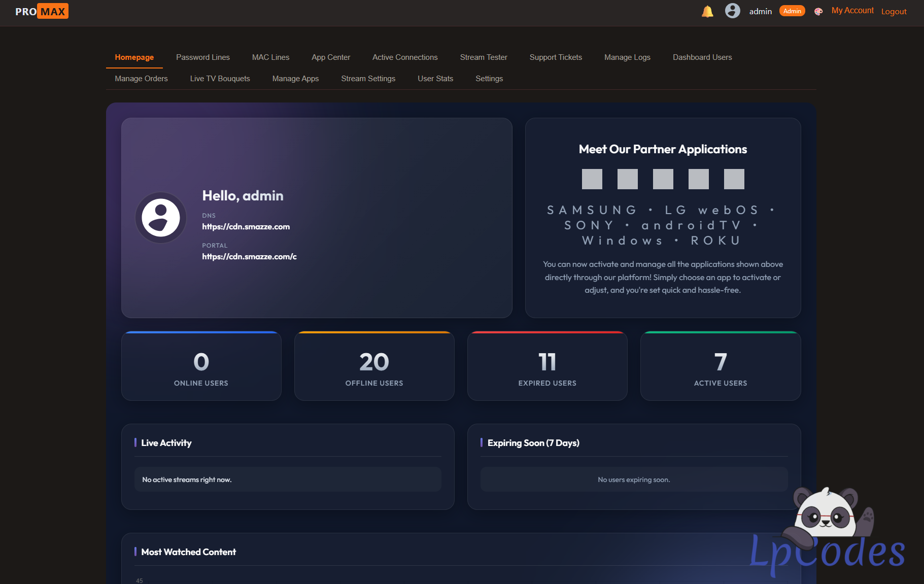924x584 pixels.
Task: Click the My Account link
Action: pyautogui.click(x=852, y=11)
